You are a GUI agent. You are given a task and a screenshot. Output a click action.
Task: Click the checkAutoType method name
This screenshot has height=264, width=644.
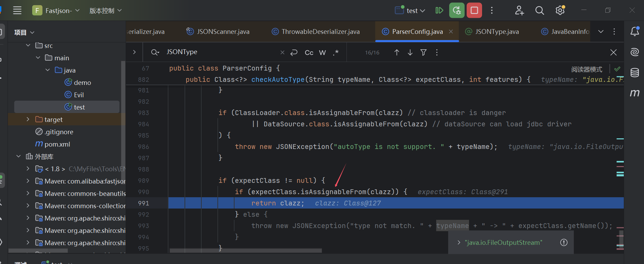click(x=278, y=79)
